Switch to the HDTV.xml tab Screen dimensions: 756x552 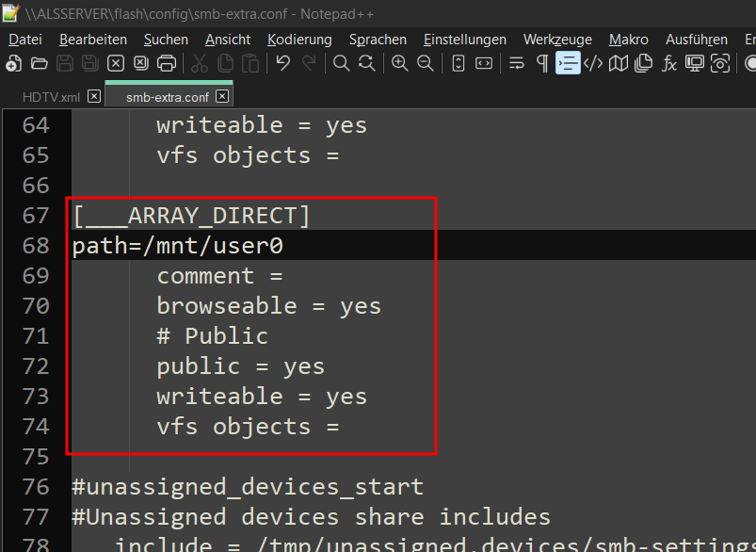tap(51, 97)
